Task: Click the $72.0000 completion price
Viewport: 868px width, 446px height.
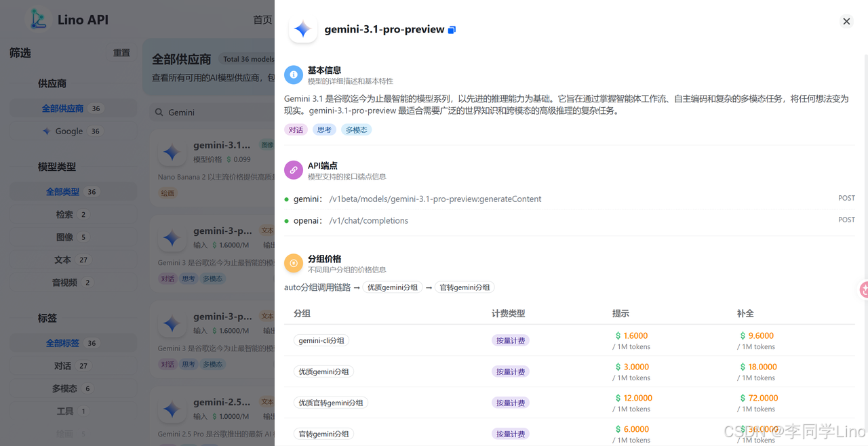Action: [758, 398]
